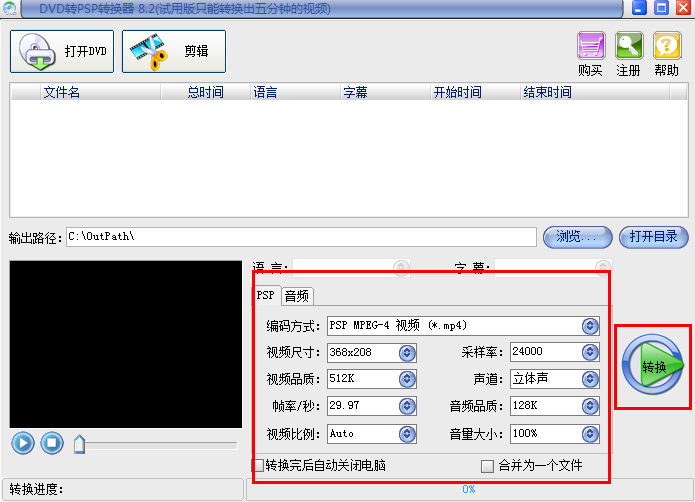Open the 剪辑 clip editor
The width and height of the screenshot is (695, 502).
(174, 51)
